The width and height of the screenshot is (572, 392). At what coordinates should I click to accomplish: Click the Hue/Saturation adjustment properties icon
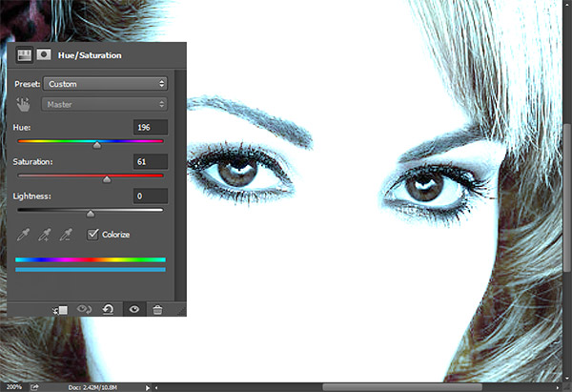(x=25, y=55)
